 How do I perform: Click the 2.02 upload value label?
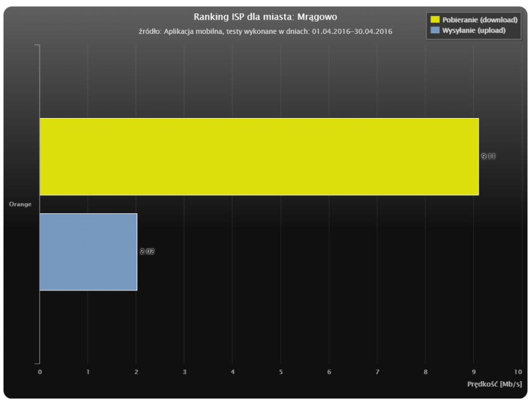tap(147, 252)
